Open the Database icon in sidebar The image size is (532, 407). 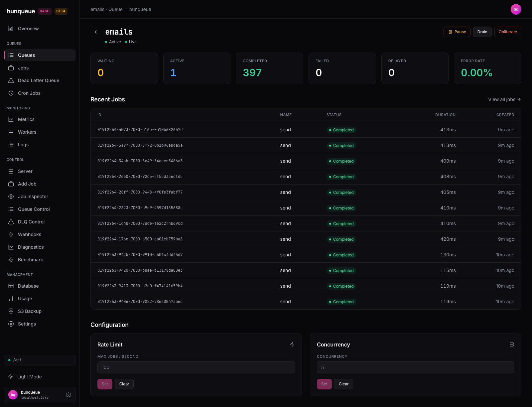(x=11, y=286)
